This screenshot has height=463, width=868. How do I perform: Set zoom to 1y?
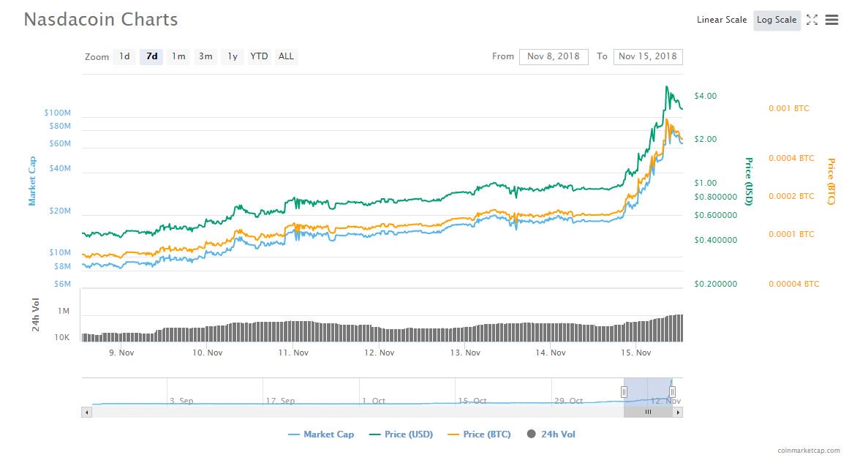coord(233,56)
